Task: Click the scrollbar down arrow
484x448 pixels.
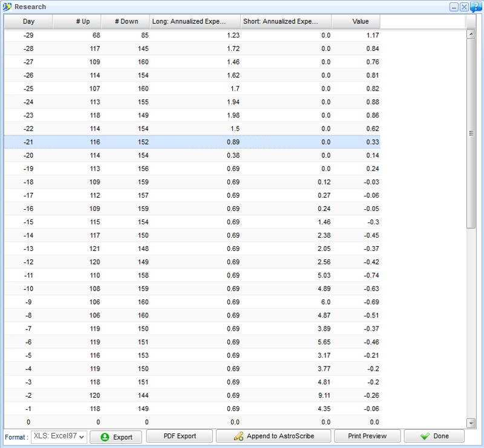Action: click(471, 423)
